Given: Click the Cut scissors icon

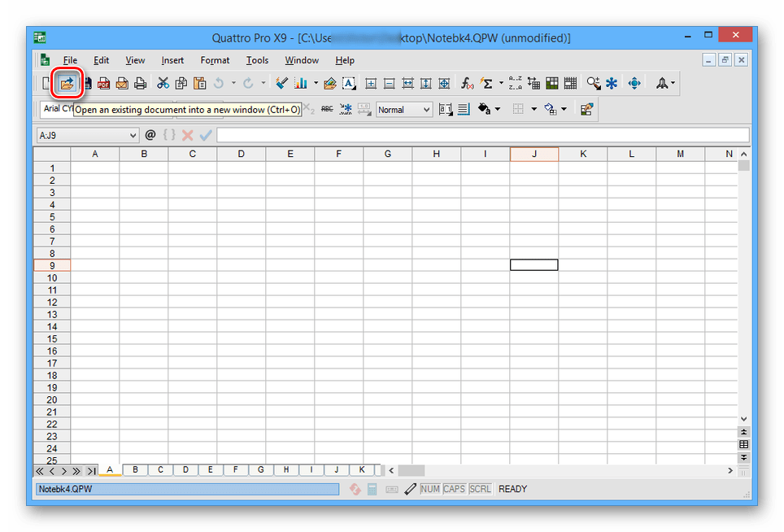Looking at the screenshot, I should coord(163,83).
